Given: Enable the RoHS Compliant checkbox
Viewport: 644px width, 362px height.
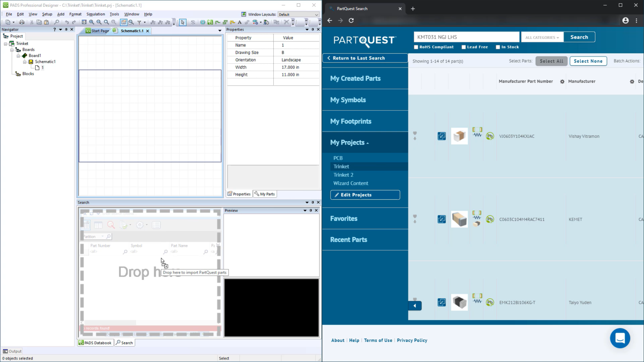Looking at the screenshot, I should click(x=416, y=47).
